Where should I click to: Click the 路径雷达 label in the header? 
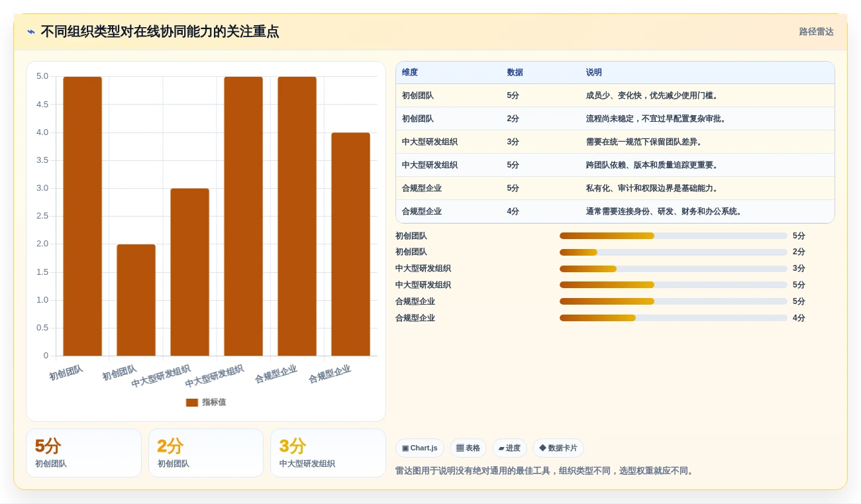coord(816,32)
